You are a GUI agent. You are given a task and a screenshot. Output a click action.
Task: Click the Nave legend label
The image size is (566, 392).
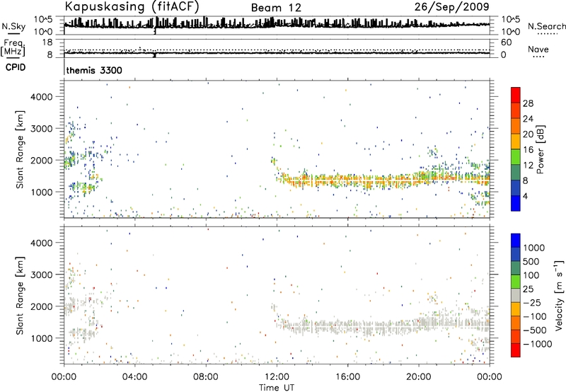coord(538,49)
